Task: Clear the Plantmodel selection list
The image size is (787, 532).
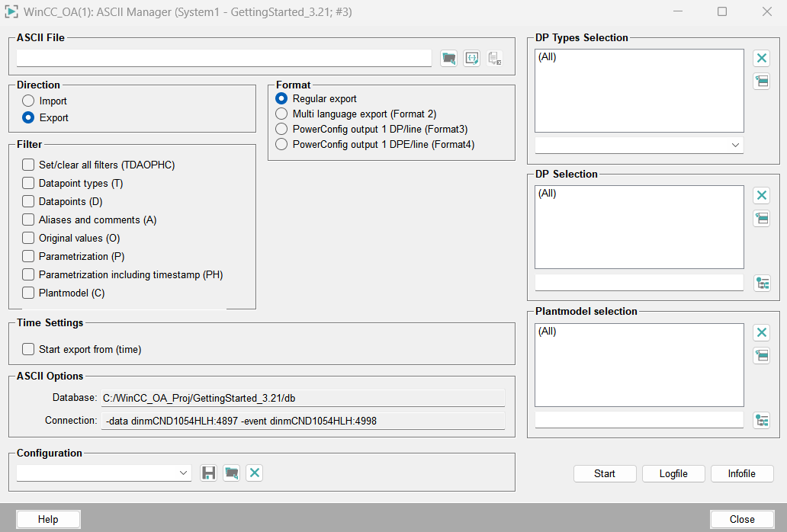Action: coord(761,332)
